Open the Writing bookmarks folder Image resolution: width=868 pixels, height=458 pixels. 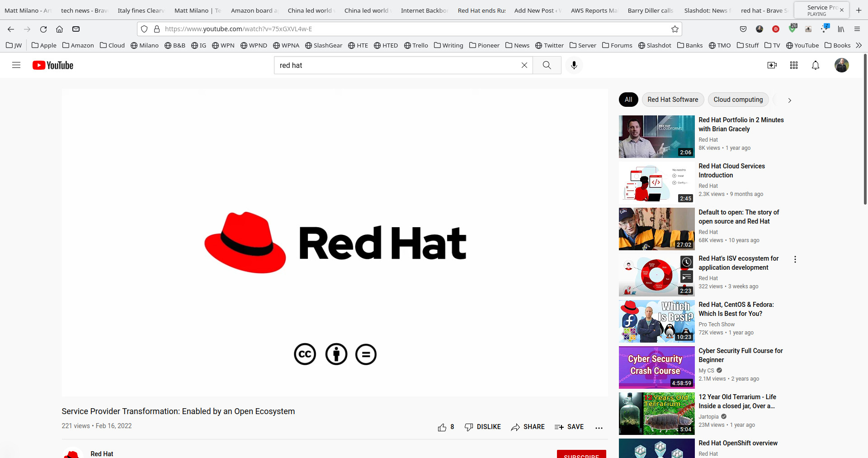pos(448,45)
